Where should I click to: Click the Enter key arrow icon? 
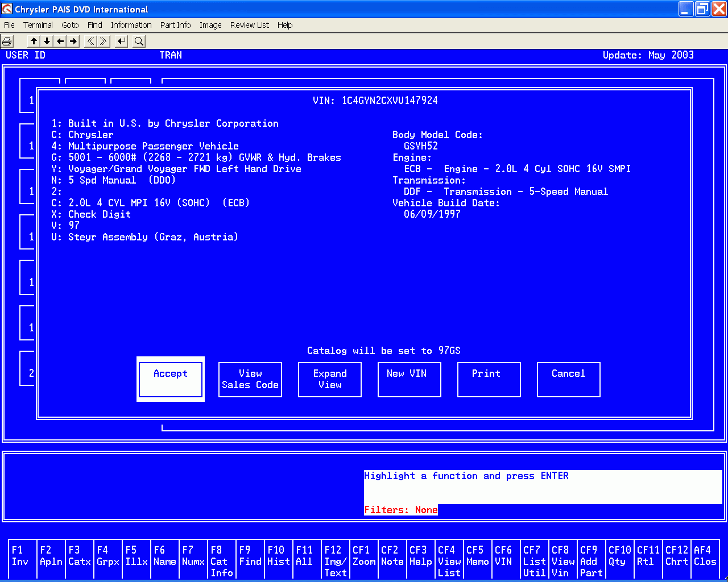[x=122, y=41]
